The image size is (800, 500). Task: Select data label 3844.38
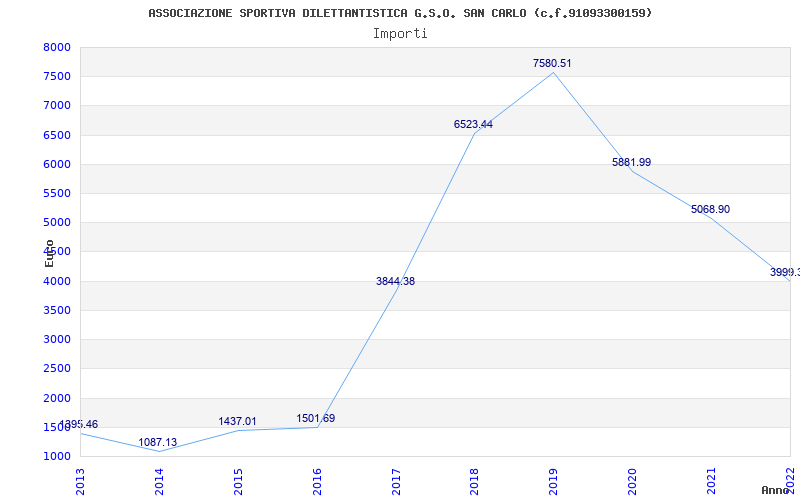(395, 281)
